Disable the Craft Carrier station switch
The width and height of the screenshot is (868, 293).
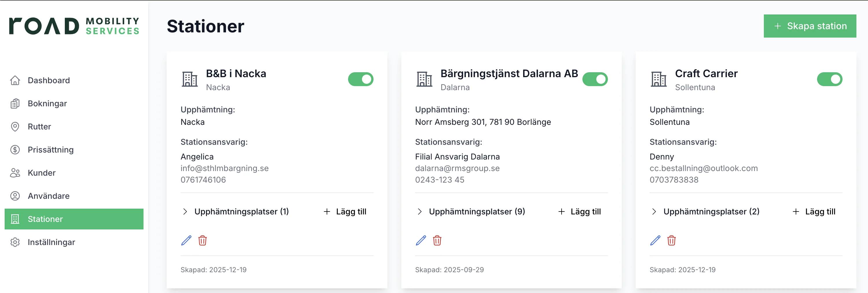(830, 79)
